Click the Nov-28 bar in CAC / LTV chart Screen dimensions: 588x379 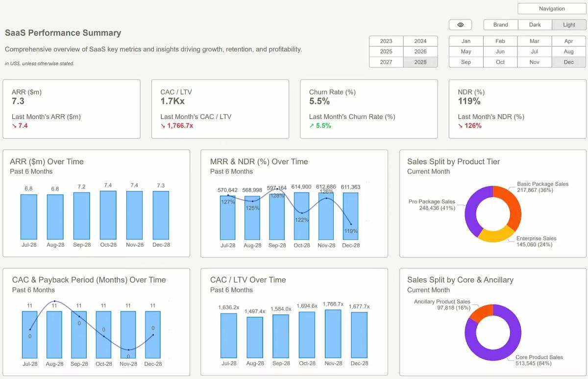coord(333,333)
